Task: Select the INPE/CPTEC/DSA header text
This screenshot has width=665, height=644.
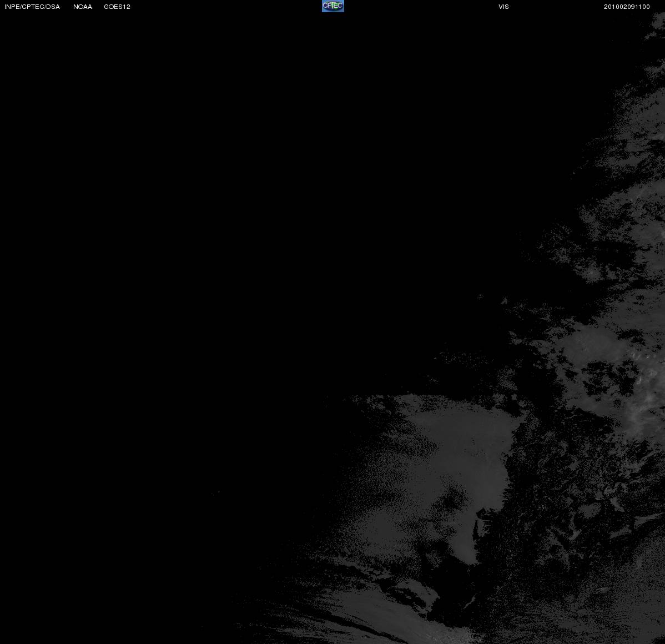Action: pos(32,7)
